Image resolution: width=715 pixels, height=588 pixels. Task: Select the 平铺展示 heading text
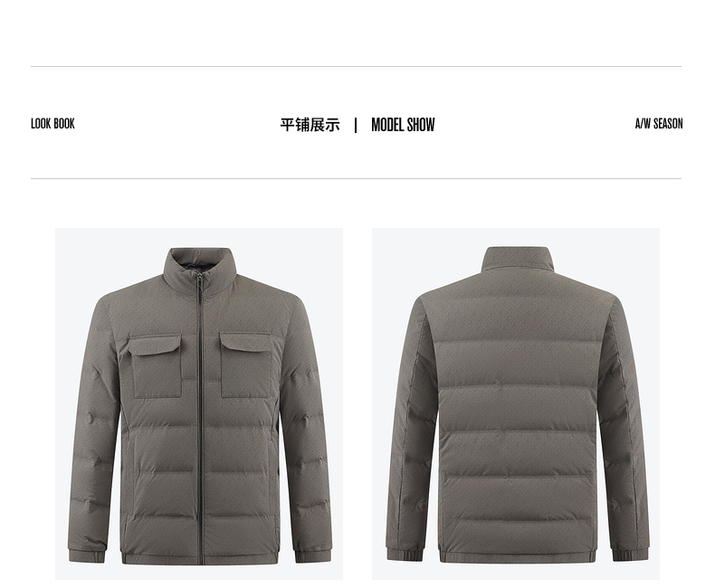310,125
